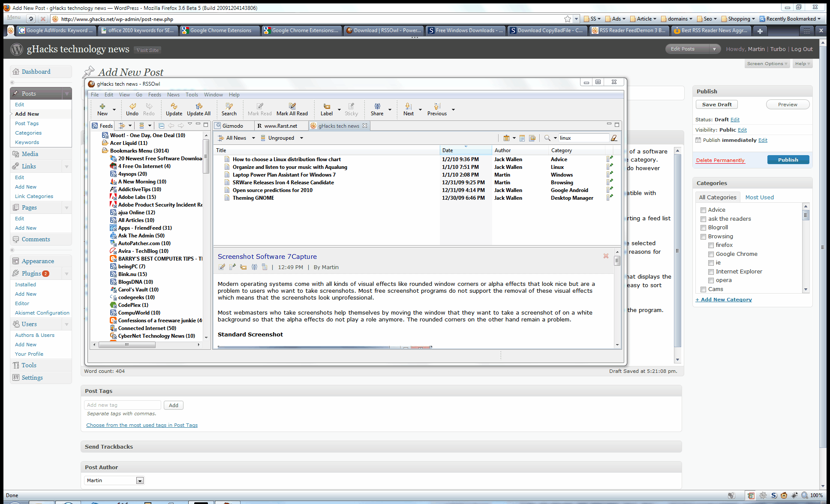This screenshot has width=830, height=504.
Task: Check the firefox category checkbox
Action: point(711,245)
